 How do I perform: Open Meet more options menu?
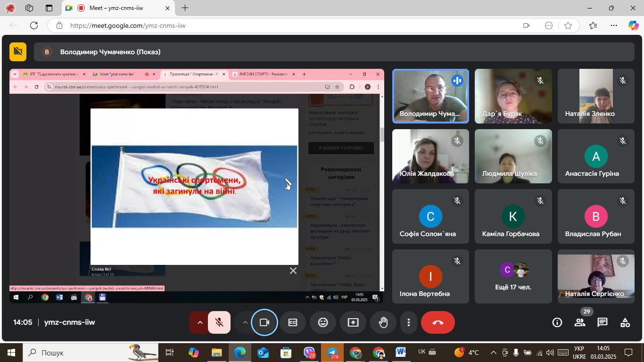pyautogui.click(x=409, y=322)
